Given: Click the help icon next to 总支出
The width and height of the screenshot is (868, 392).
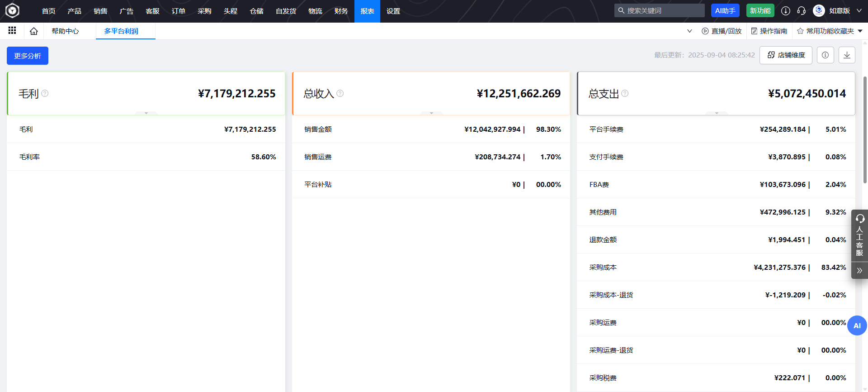Looking at the screenshot, I should (x=625, y=93).
